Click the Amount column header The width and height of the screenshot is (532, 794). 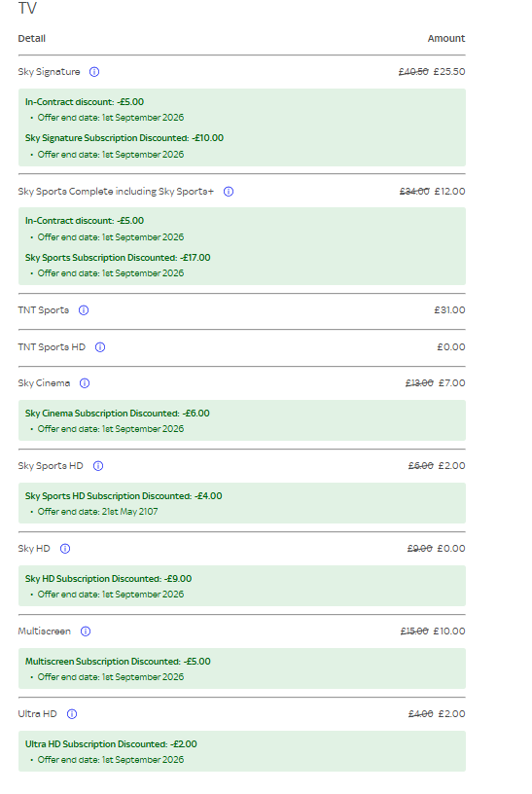pyautogui.click(x=446, y=39)
